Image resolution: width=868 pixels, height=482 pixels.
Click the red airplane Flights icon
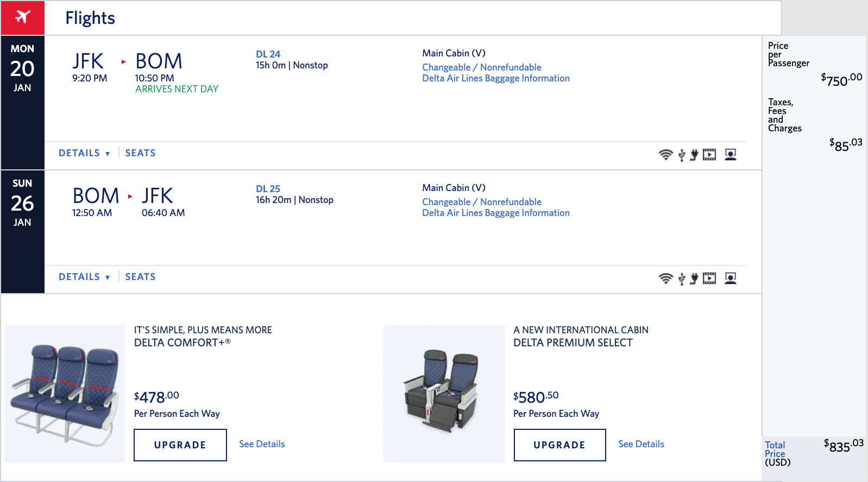[x=22, y=17]
